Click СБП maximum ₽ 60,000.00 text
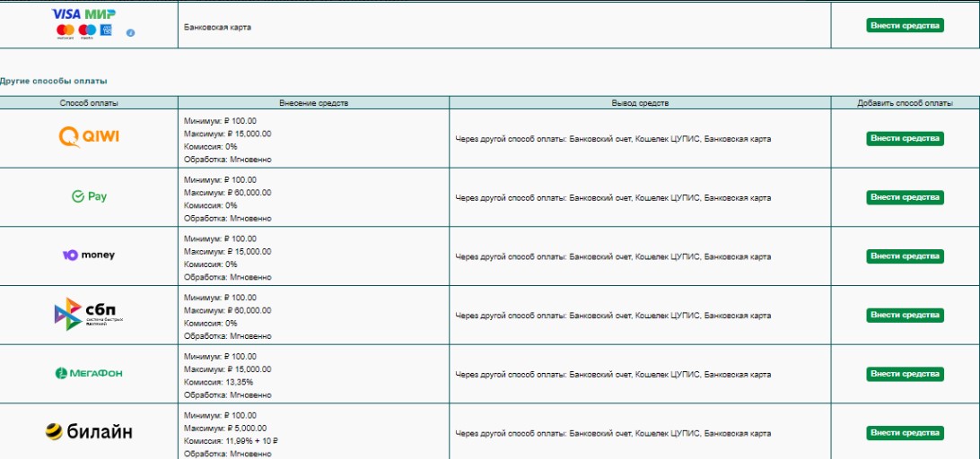 click(228, 310)
